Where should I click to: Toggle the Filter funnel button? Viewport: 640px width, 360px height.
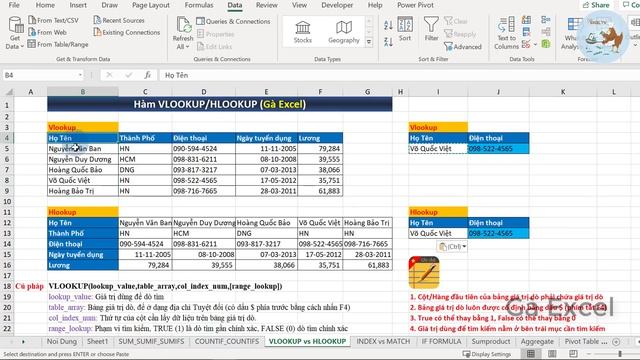point(431,29)
